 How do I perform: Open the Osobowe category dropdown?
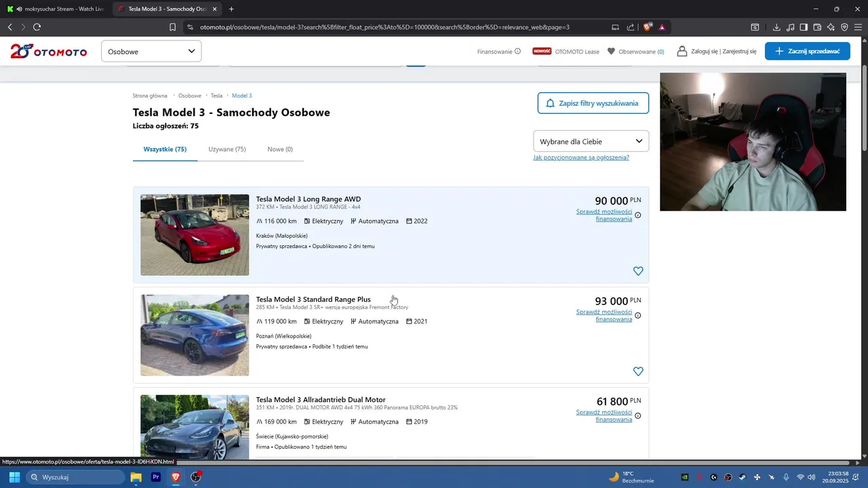pos(151,52)
